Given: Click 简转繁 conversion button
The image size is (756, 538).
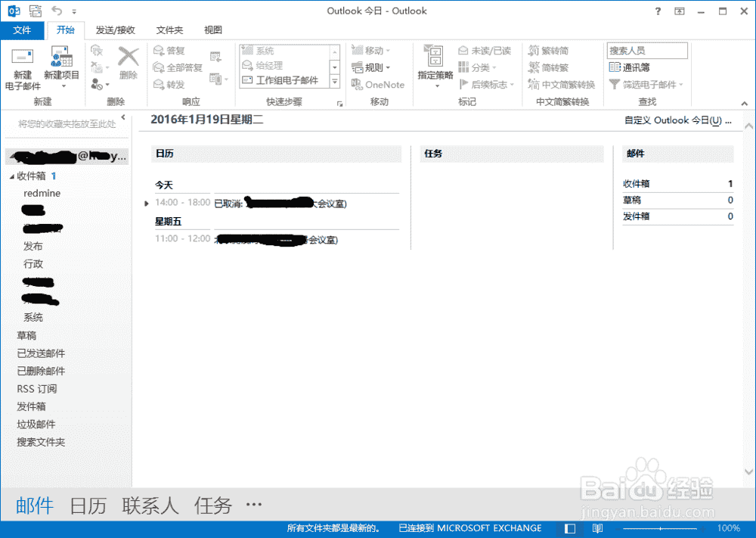Looking at the screenshot, I should tap(548, 67).
